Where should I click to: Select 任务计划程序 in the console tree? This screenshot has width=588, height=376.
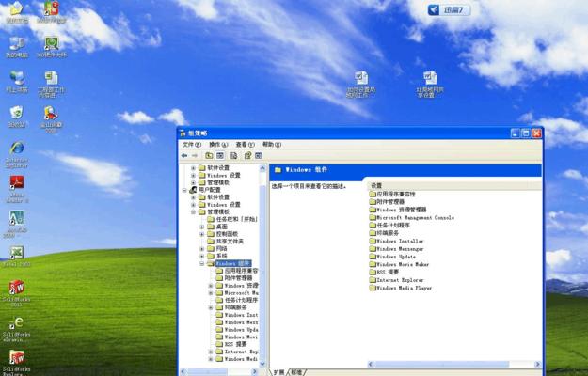click(241, 300)
